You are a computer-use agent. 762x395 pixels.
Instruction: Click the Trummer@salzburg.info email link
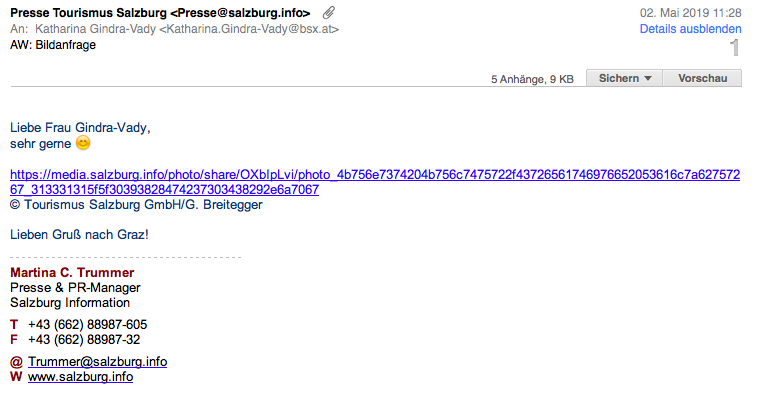tap(97, 361)
